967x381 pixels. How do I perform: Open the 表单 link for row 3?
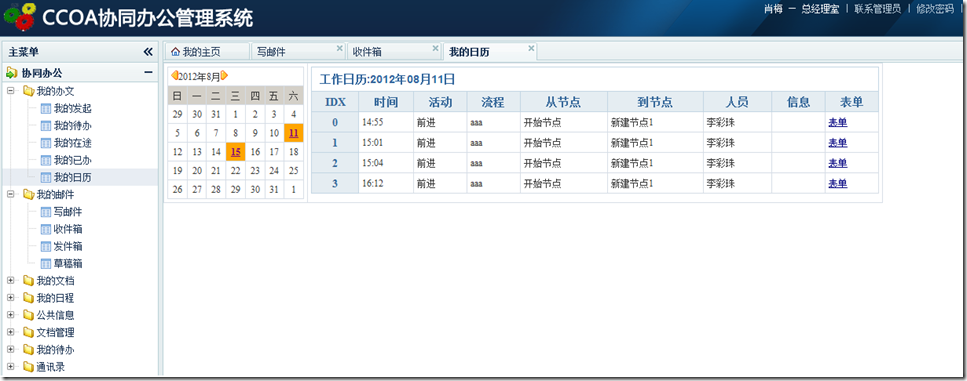(x=837, y=184)
